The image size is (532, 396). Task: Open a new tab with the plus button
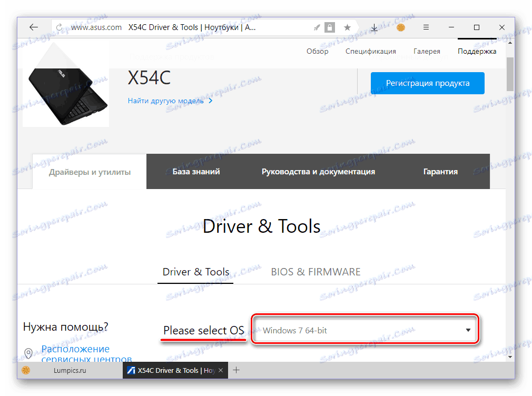pyautogui.click(x=237, y=370)
